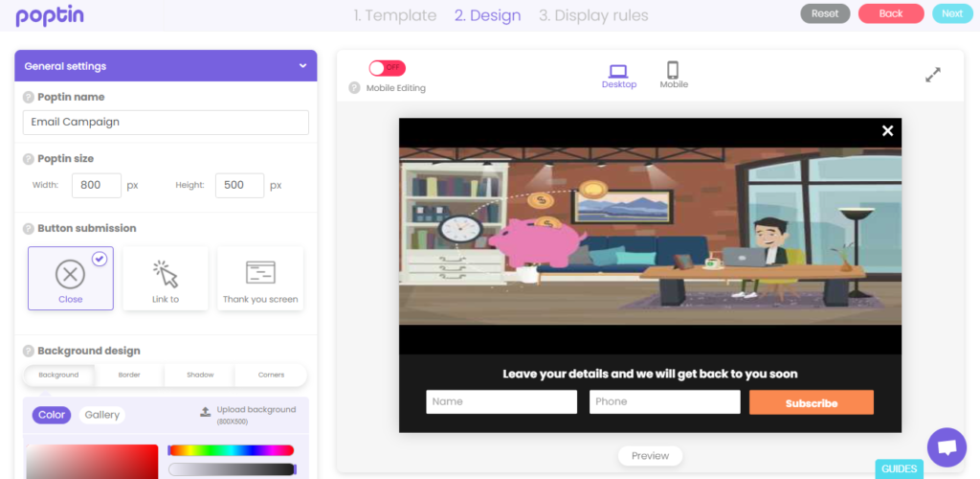Click the Preview button
980x479 pixels.
[650, 456]
